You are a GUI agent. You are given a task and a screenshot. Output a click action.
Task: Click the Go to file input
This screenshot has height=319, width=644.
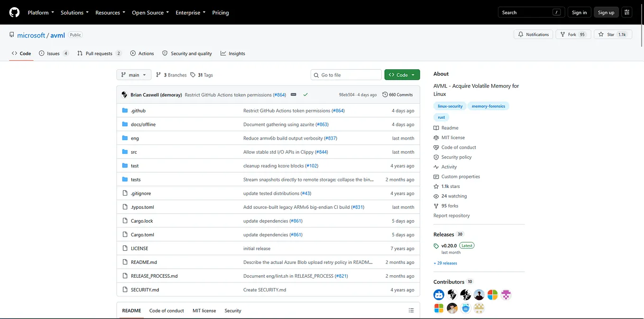pyautogui.click(x=346, y=75)
